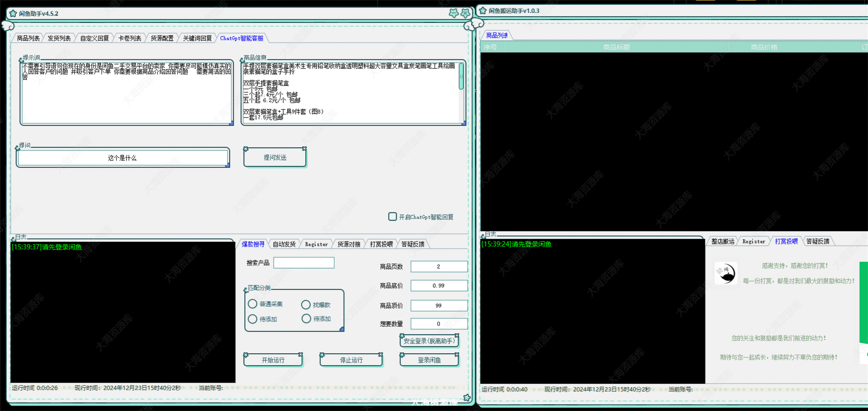Select the 待添加 radio below 普通采集

point(252,319)
